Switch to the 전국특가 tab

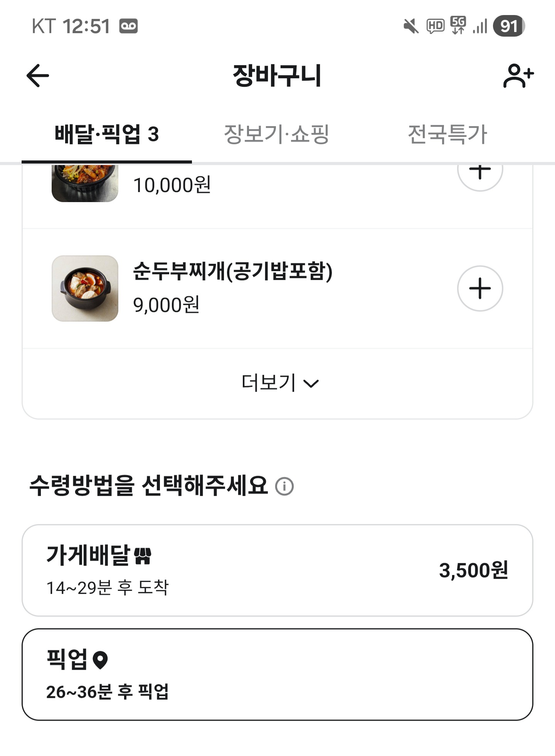447,134
